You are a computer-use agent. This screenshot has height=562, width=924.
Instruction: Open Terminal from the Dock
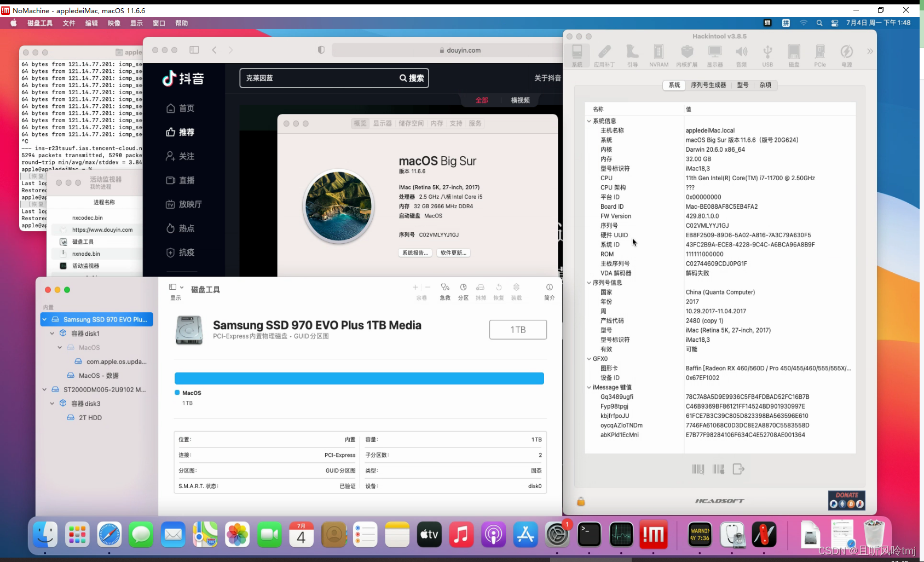tap(590, 535)
